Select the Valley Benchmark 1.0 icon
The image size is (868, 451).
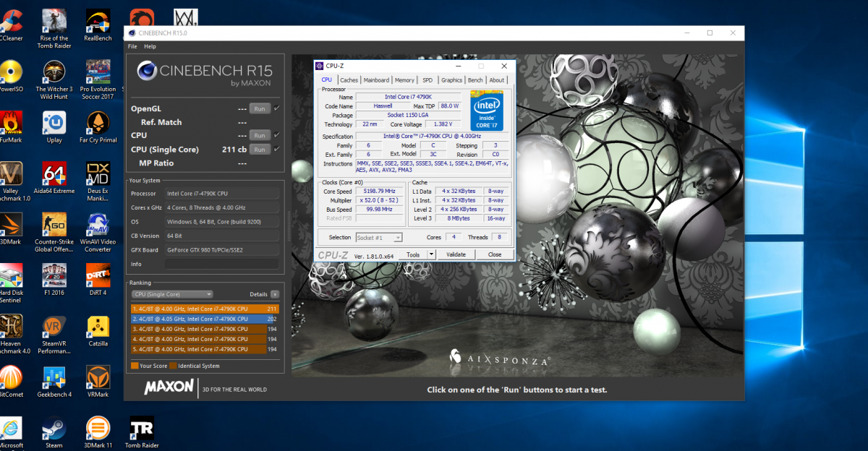pyautogui.click(x=13, y=181)
